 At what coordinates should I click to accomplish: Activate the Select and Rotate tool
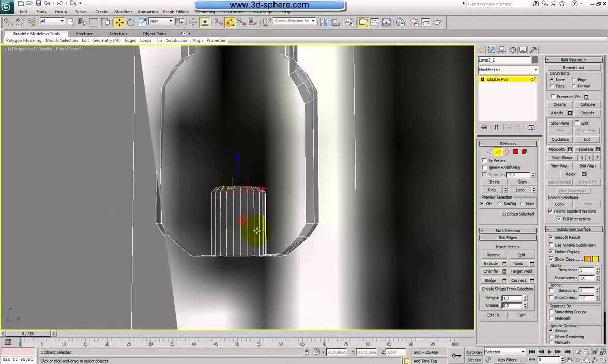click(131, 22)
